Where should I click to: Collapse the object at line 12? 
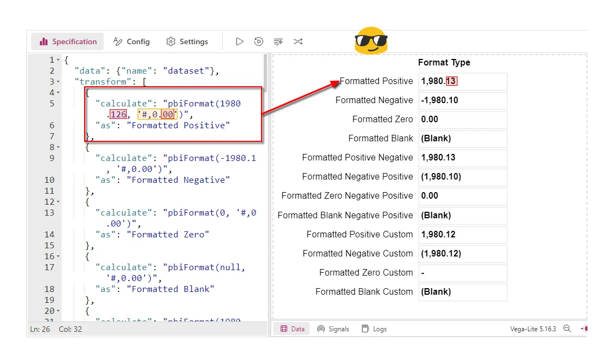pos(58,202)
